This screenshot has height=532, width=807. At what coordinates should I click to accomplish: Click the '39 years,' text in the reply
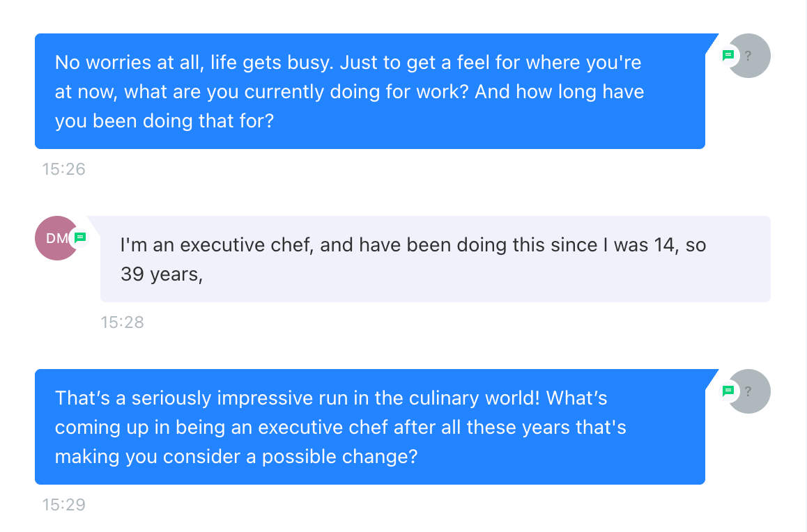161,275
